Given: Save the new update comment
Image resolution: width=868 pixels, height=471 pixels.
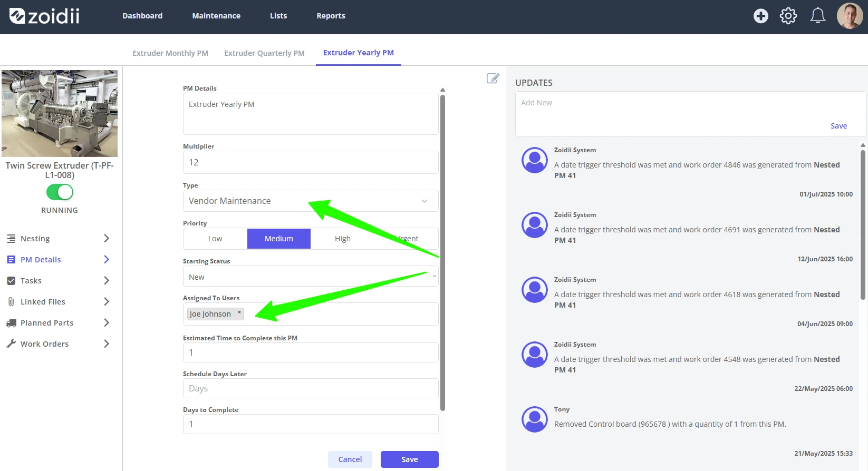Looking at the screenshot, I should [x=838, y=126].
